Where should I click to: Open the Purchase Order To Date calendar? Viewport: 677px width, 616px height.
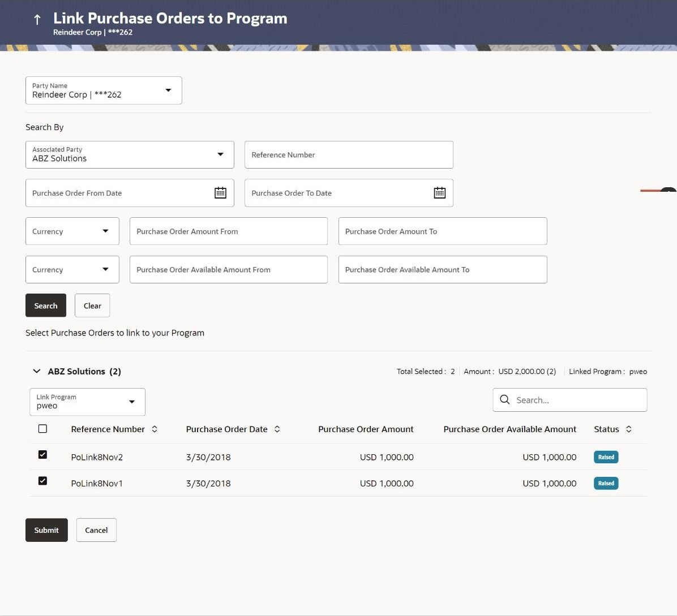439,193
